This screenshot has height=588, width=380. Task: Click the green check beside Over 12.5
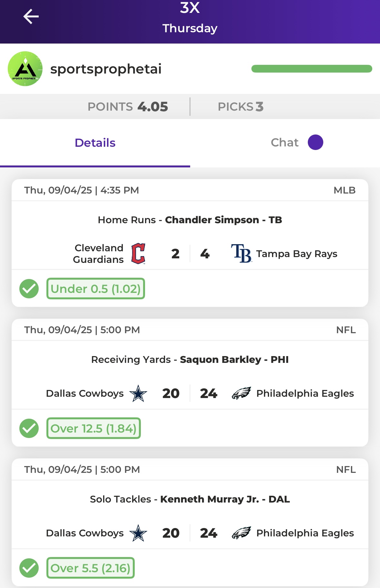[29, 428]
